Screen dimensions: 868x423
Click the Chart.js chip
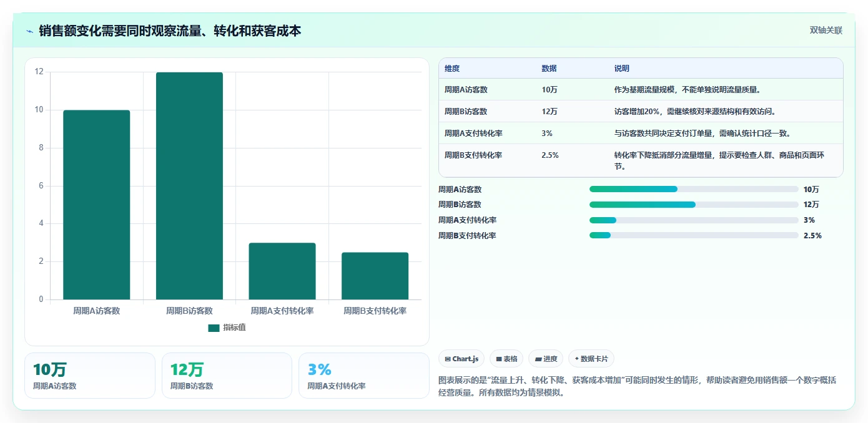click(461, 359)
